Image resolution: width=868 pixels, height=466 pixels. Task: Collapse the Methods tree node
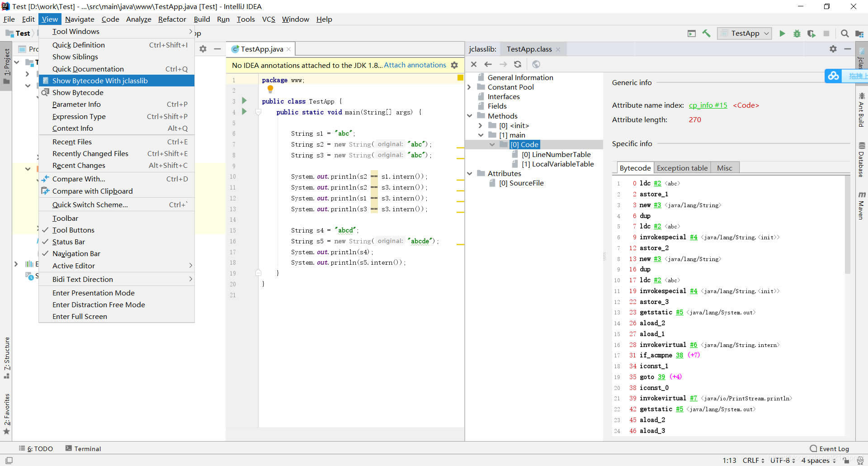click(469, 116)
